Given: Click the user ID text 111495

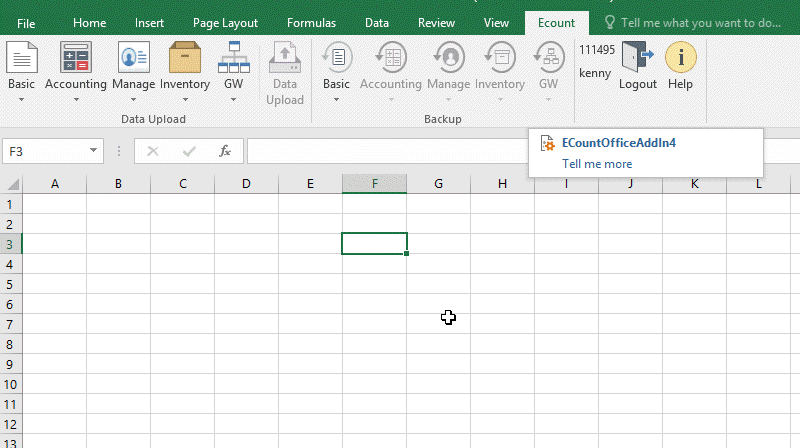Looking at the screenshot, I should (x=597, y=49).
